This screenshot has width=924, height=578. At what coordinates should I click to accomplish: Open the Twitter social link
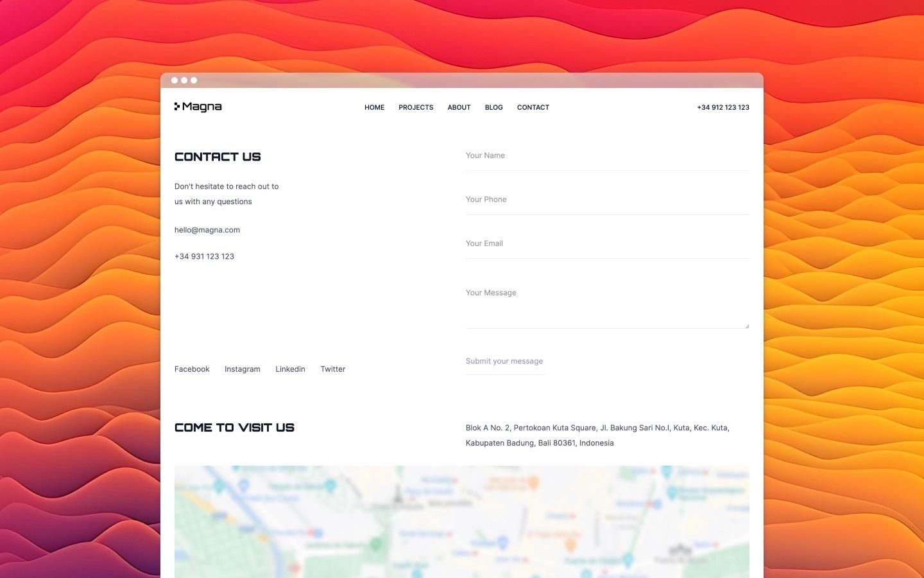click(x=332, y=369)
